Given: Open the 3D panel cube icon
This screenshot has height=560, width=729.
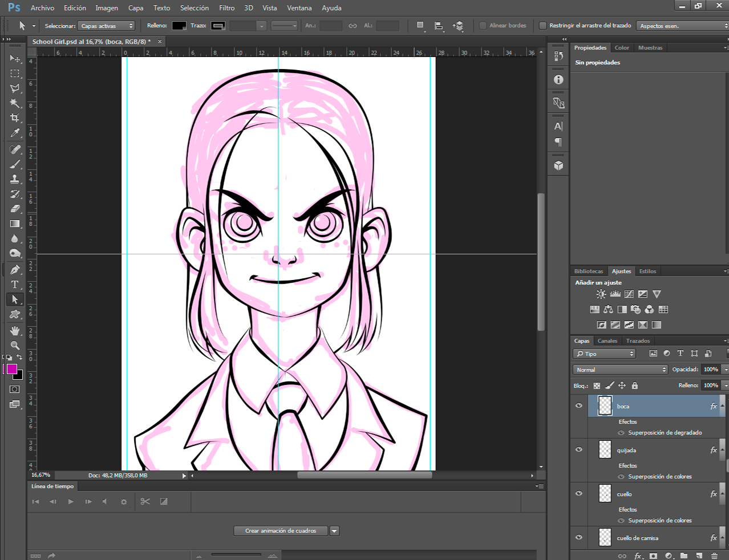Looking at the screenshot, I should (558, 165).
